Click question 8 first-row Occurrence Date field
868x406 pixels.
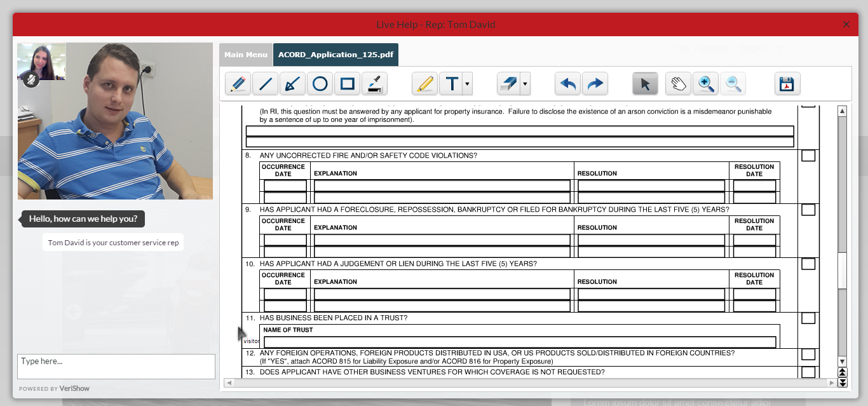[x=285, y=186]
